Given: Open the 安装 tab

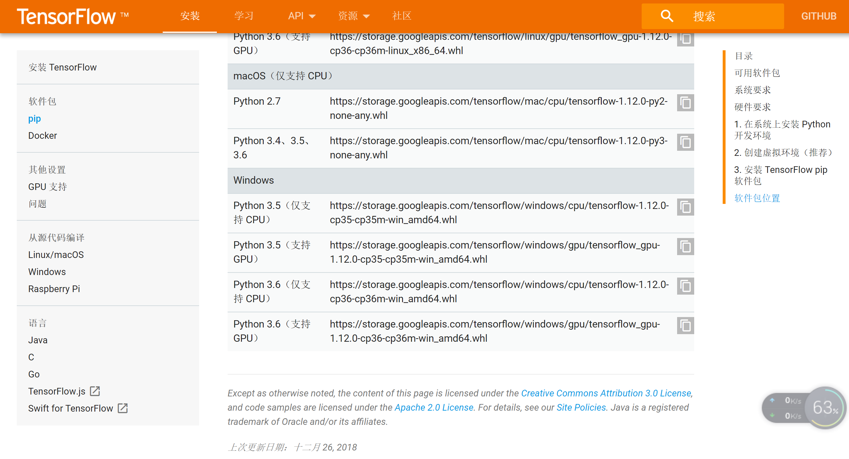Looking at the screenshot, I should 190,16.
